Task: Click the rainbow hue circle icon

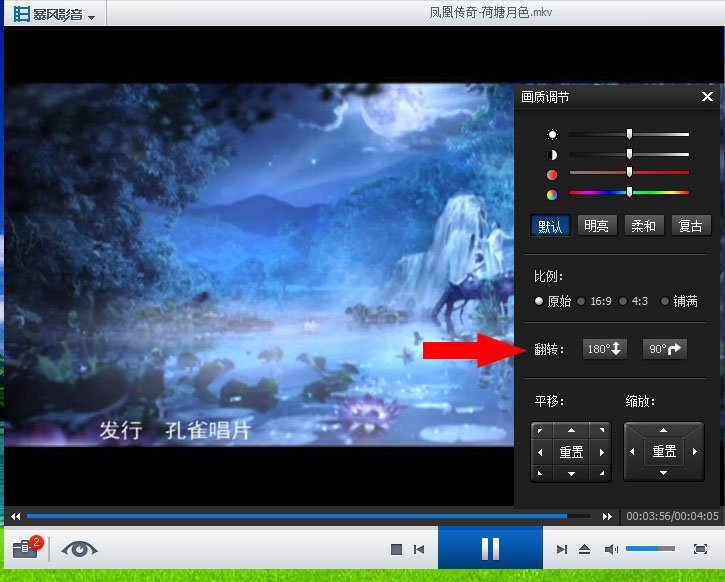Action: pos(552,195)
